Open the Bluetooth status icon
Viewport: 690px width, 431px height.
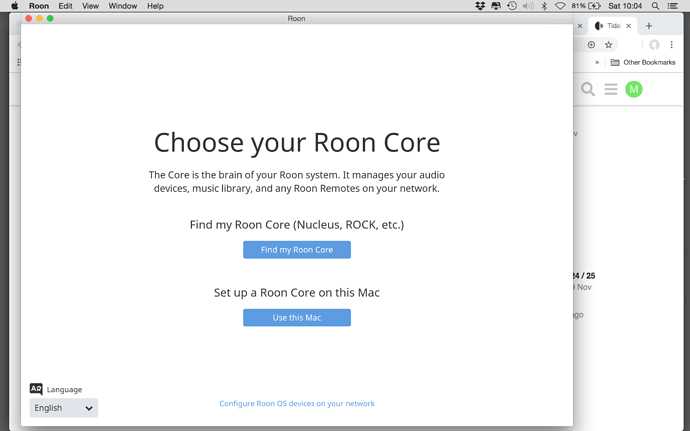544,6
